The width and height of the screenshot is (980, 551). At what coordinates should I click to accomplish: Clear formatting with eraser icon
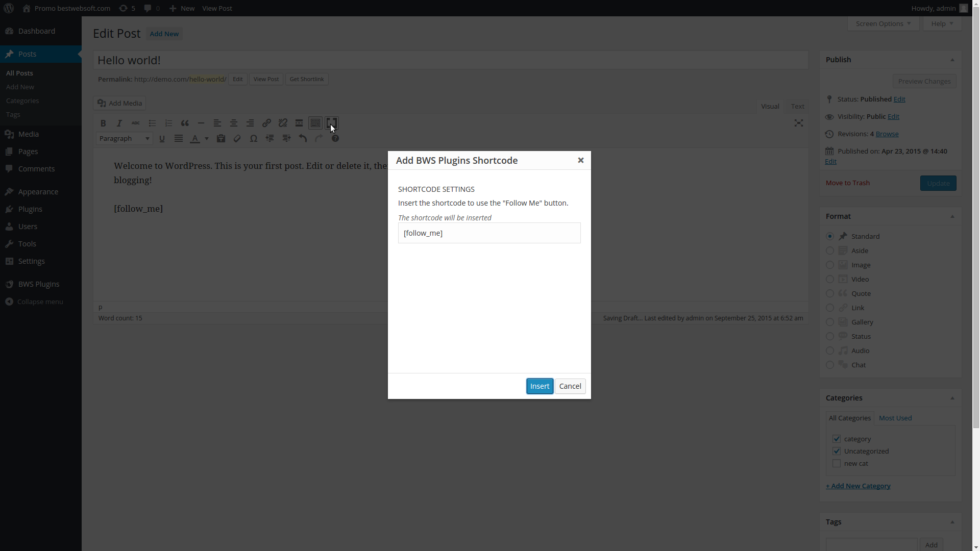tap(237, 138)
